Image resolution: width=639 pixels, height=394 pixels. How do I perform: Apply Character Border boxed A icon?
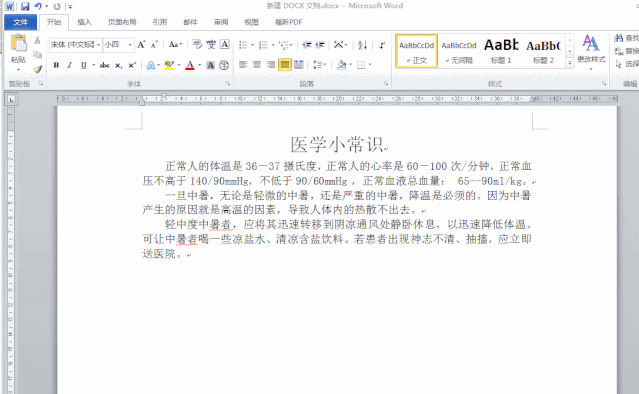click(225, 44)
